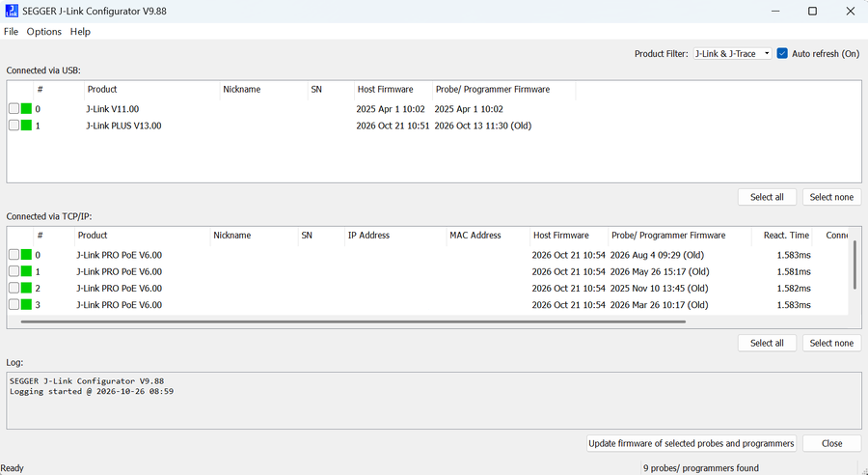The width and height of the screenshot is (868, 475).
Task: Click TCP/IP list Product column header
Action: tap(143, 236)
